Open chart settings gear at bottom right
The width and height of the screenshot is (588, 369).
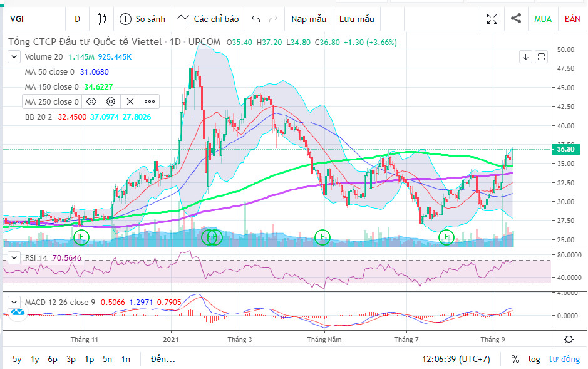(569, 340)
